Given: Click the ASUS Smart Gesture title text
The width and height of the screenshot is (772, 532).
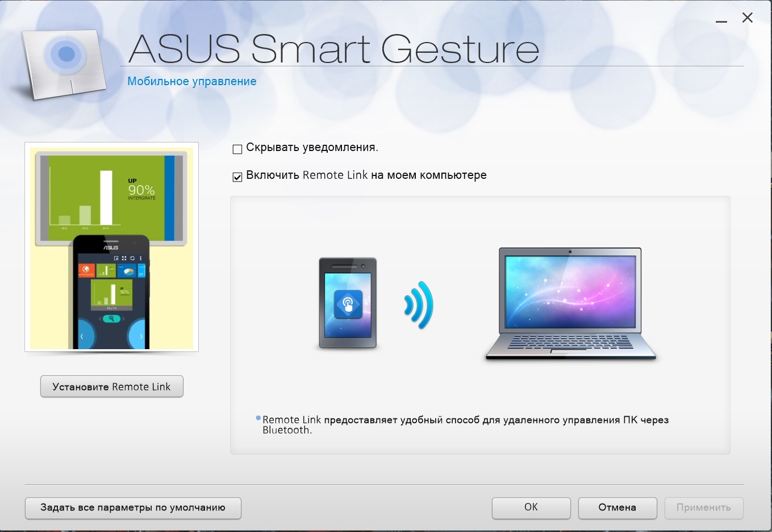Looking at the screenshot, I should click(x=334, y=49).
